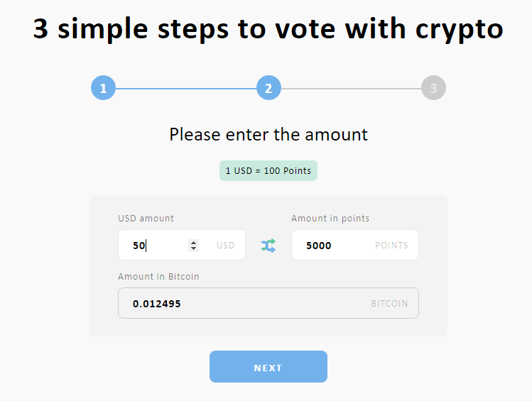The width and height of the screenshot is (532, 401).
Task: Focus the USD amount input field
Action: [182, 245]
